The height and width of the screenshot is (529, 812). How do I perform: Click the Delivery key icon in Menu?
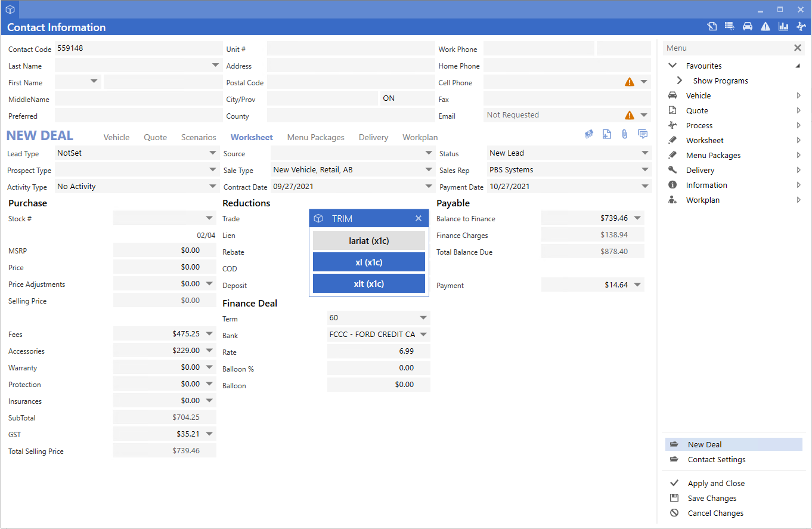pyautogui.click(x=673, y=170)
